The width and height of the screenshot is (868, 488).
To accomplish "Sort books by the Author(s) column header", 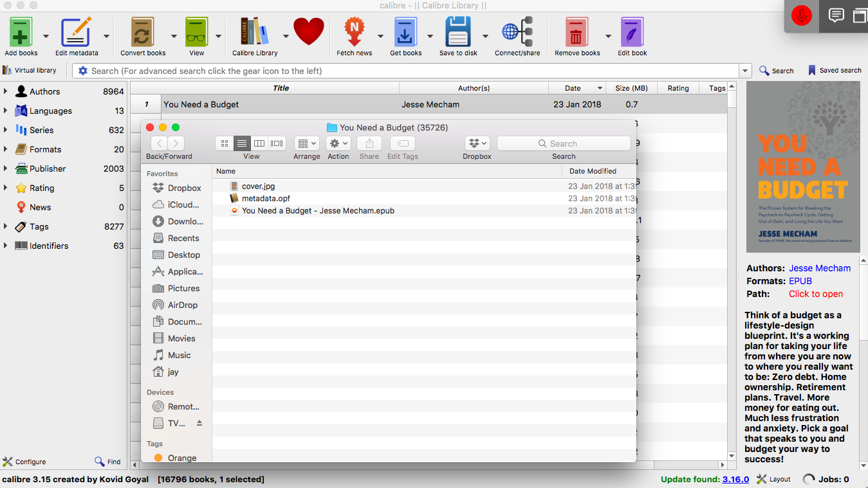I will click(x=474, y=88).
